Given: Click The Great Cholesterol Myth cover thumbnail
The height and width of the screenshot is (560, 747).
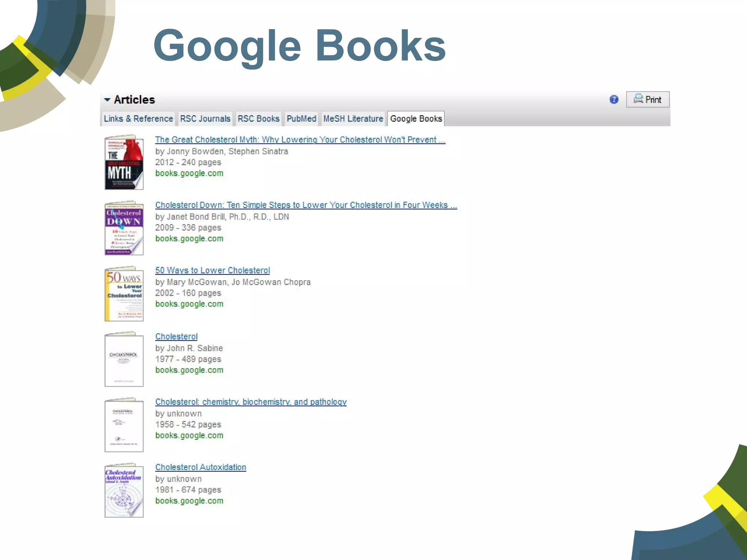Looking at the screenshot, I should (124, 162).
